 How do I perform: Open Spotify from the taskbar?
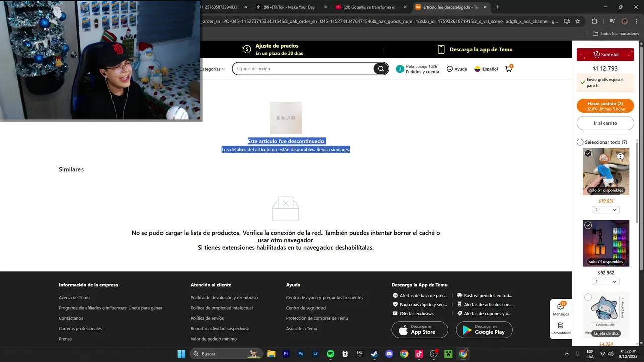tap(330, 354)
